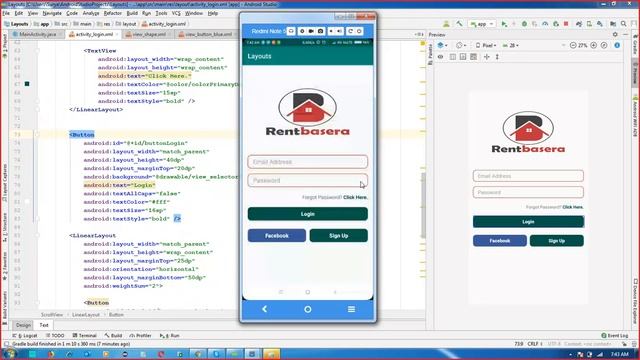This screenshot has height=360, width=640.
Task: Click vertical arrows icon in Preview toolbar
Action: click(x=497, y=57)
